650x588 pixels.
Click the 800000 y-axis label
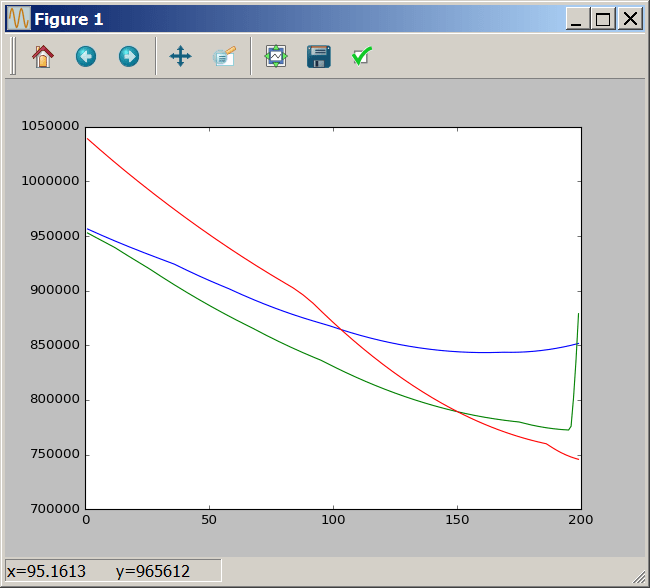(x=55, y=399)
